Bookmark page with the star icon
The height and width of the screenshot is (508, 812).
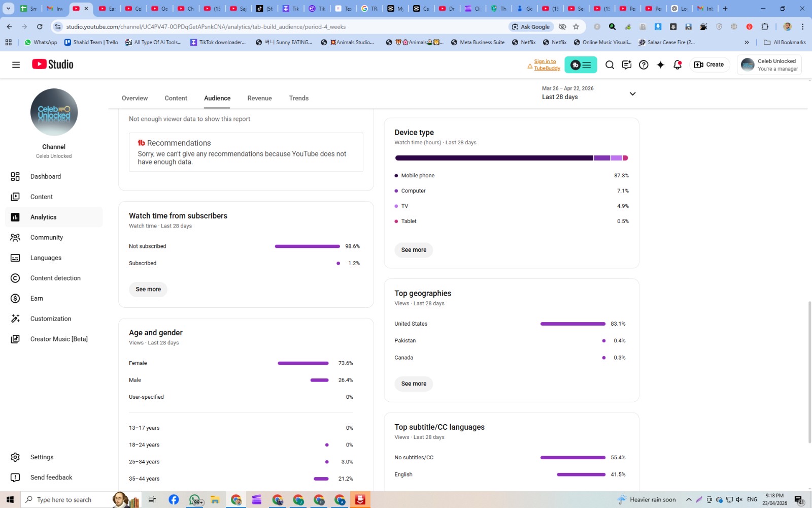(576, 27)
